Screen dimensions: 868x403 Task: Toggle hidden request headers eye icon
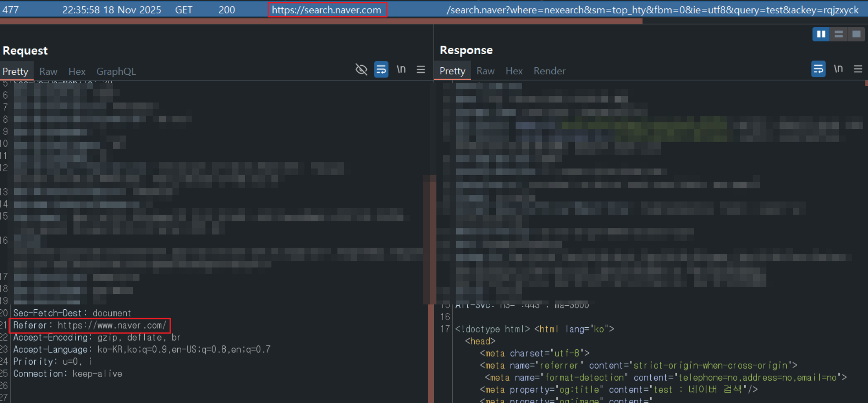[x=361, y=70]
